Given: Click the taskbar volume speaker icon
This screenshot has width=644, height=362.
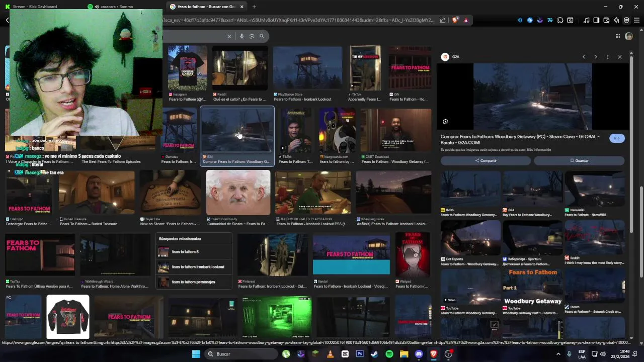Looking at the screenshot, I should (603, 354).
